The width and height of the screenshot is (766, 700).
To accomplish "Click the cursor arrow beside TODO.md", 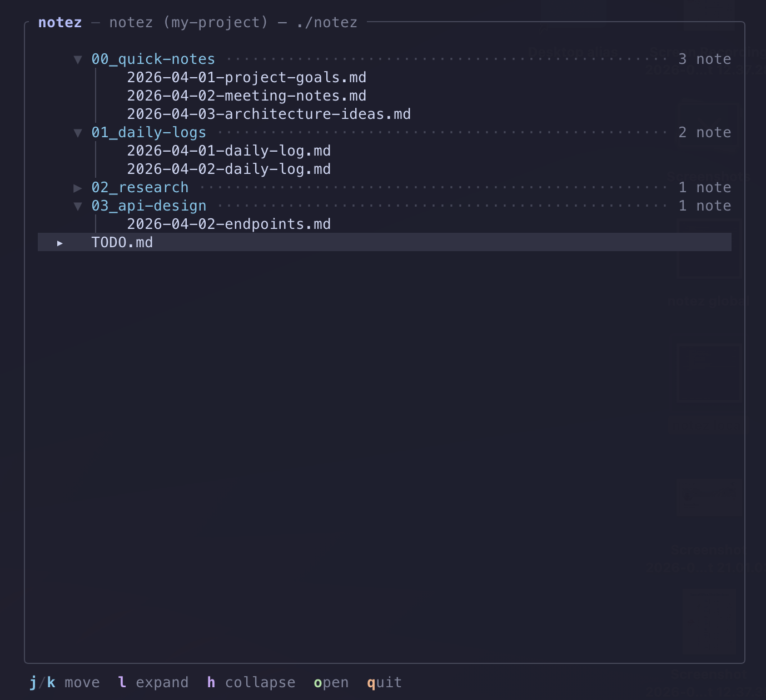I will click(60, 243).
